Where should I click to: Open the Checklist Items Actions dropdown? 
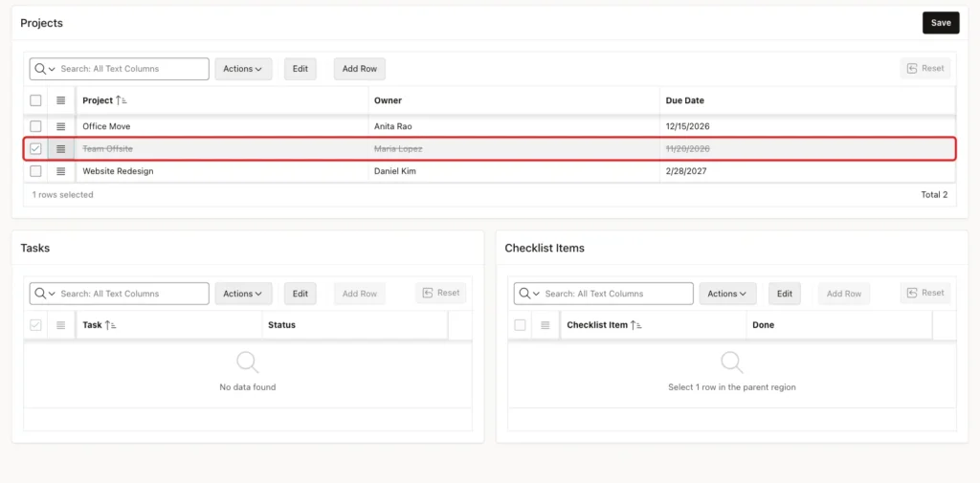[727, 294]
